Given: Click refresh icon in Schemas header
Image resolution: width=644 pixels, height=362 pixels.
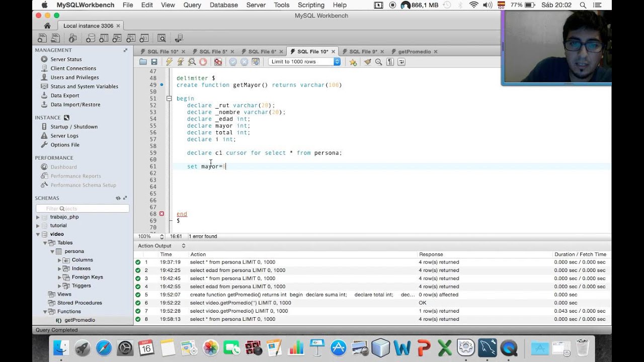Looking at the screenshot, I should coord(118,198).
